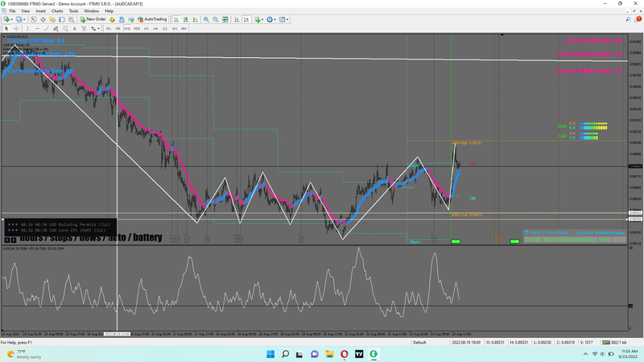Switch to the W1 timeframe
Image resolution: width=644 pixels, height=362 pixels.
tap(175, 28)
